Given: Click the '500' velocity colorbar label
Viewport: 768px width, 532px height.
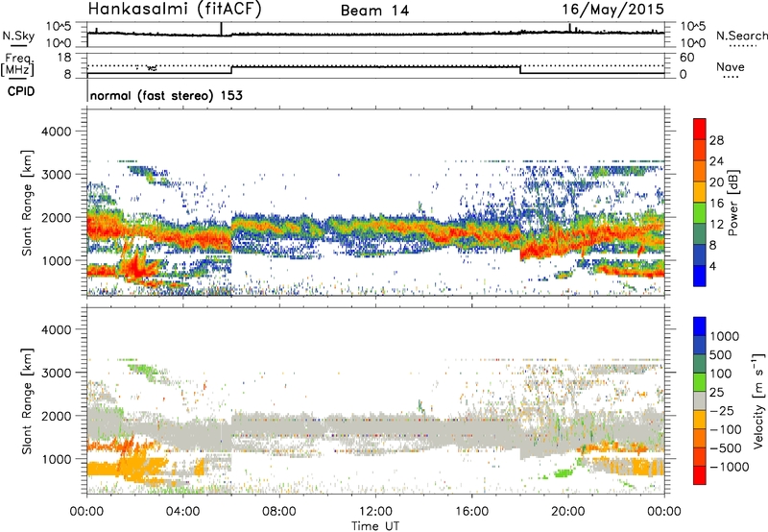Looking at the screenshot, I should [x=723, y=354].
